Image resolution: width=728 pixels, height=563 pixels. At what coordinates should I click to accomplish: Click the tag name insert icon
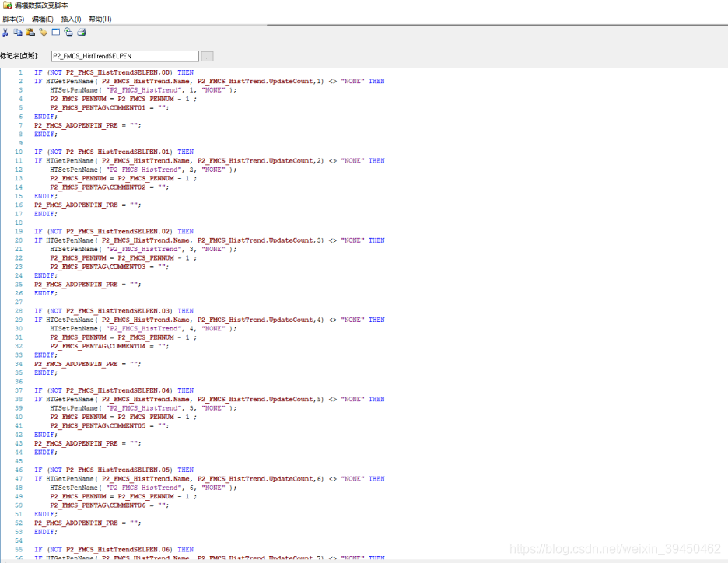pos(44,32)
